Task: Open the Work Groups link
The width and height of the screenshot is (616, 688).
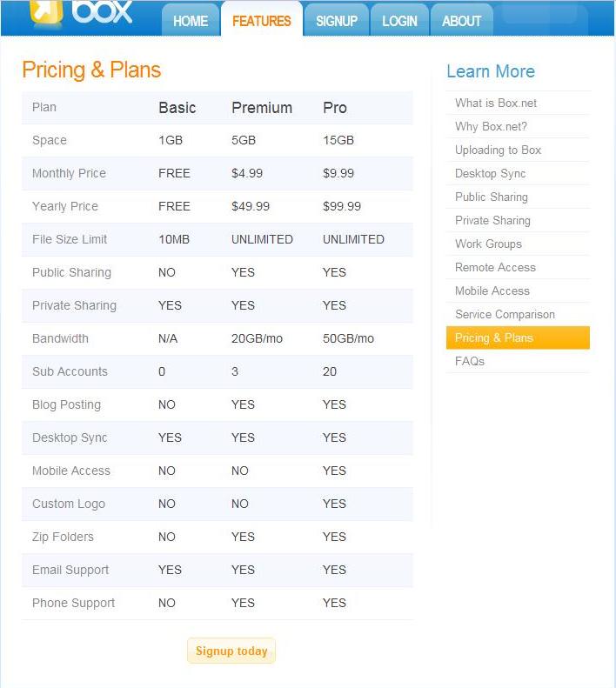Action: [x=488, y=244]
